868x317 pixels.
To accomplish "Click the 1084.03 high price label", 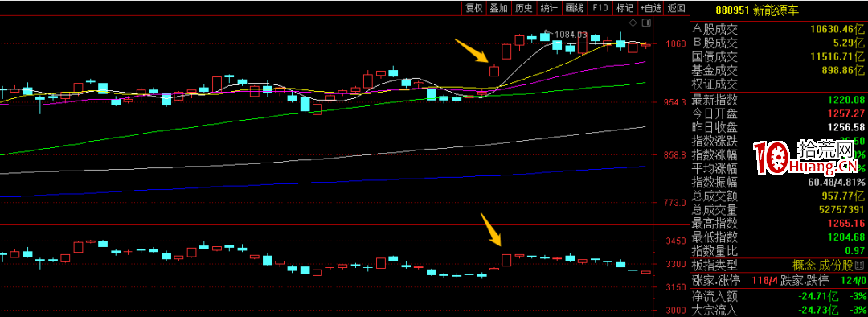I will click(x=570, y=35).
